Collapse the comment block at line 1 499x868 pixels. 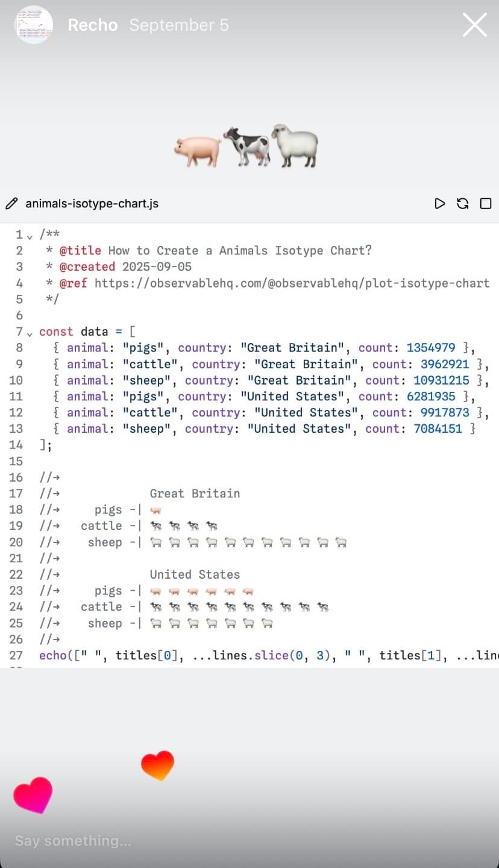[x=30, y=235]
